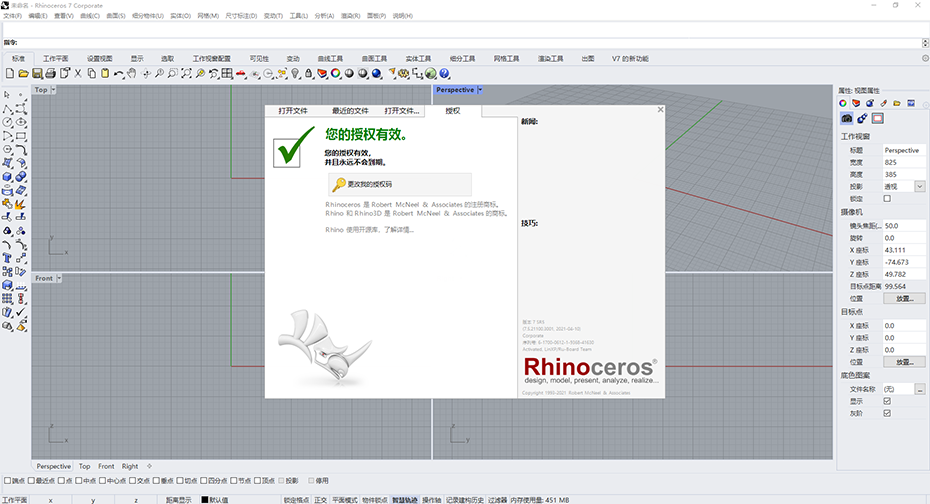Click the black 默认值 layer color swatch

tap(205, 500)
